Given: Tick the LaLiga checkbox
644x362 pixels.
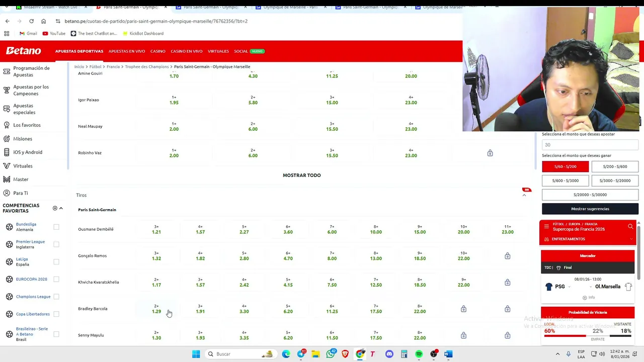Looking at the screenshot, I should [56, 261].
